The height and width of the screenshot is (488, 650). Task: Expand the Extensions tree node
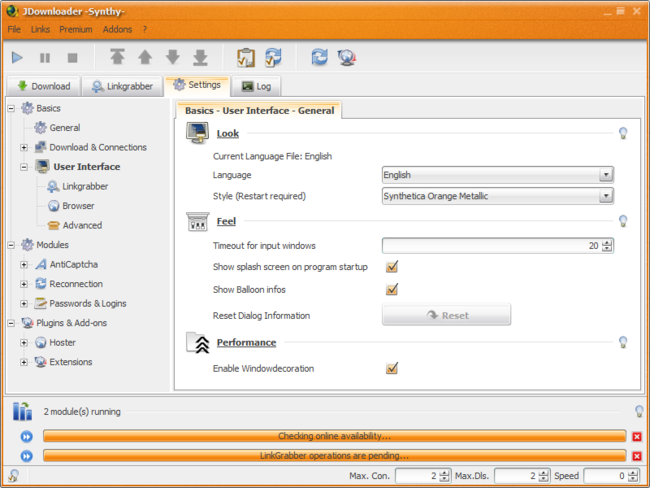pos(24,362)
